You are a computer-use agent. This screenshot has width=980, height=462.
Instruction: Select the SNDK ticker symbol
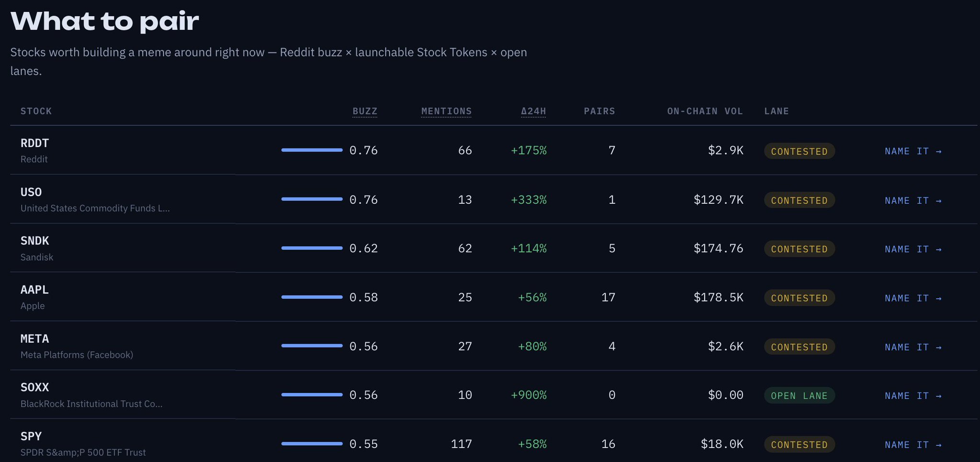34,241
